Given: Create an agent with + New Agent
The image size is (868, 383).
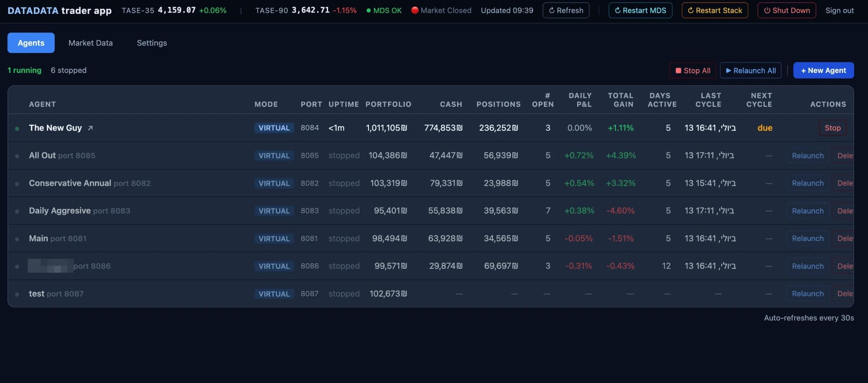Looking at the screenshot, I should [x=823, y=70].
